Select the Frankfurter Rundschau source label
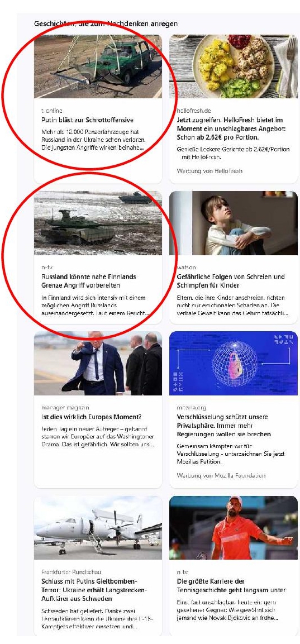This screenshot has width=300, height=644. 71,572
